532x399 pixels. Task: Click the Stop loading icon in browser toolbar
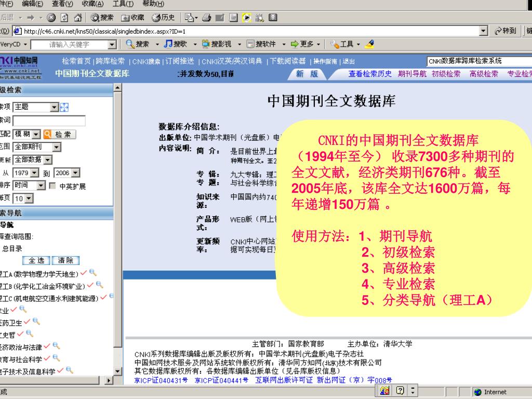51,17
